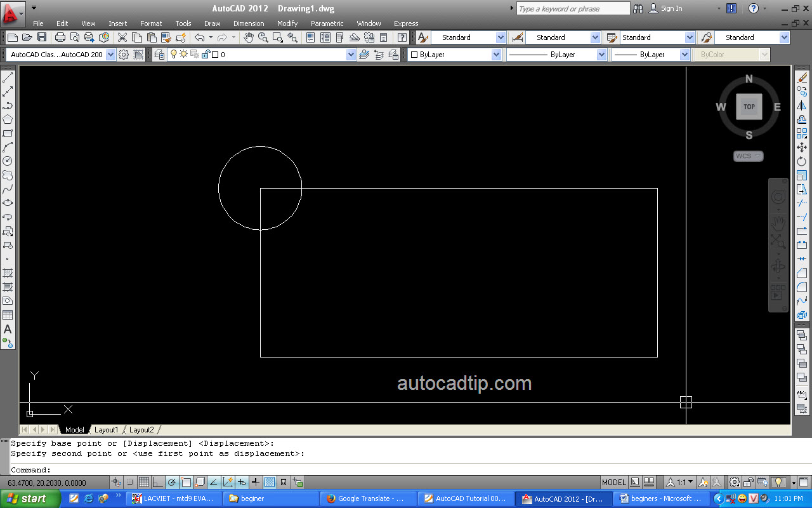812x508 pixels.
Task: Open Google Translate taskbar button
Action: click(x=369, y=498)
